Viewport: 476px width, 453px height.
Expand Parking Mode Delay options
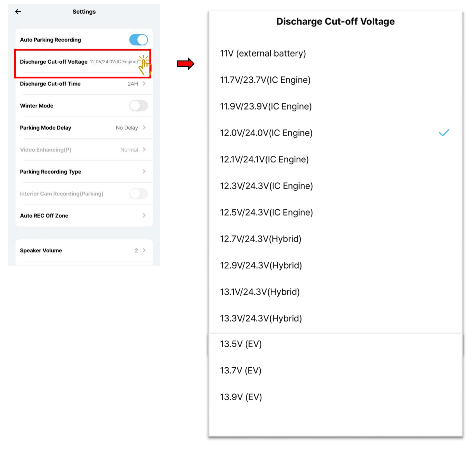click(144, 128)
